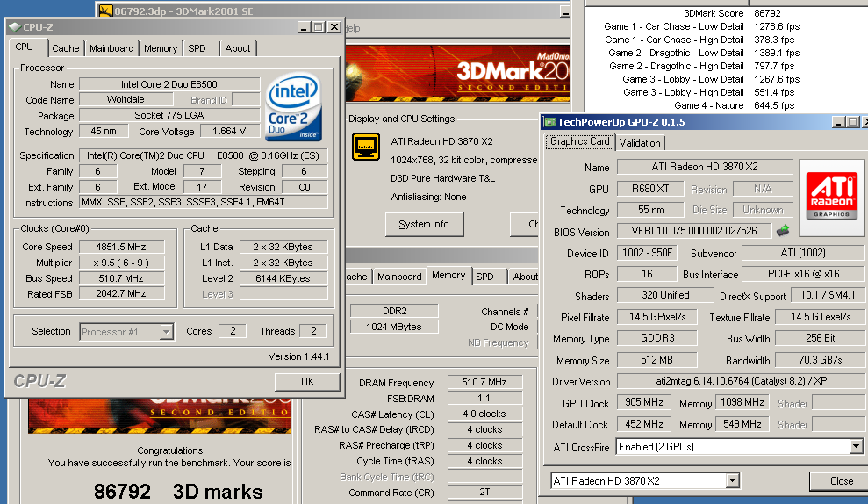Click the 1024 MBytes memory size field

coord(394,327)
